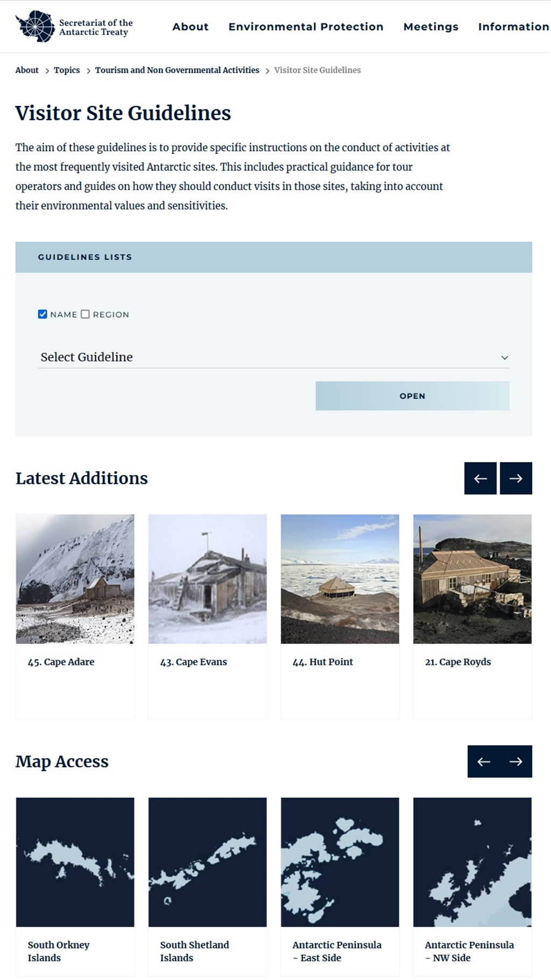The image size is (551, 980).
Task: Enable the Region checkbox
Action: coord(86,314)
